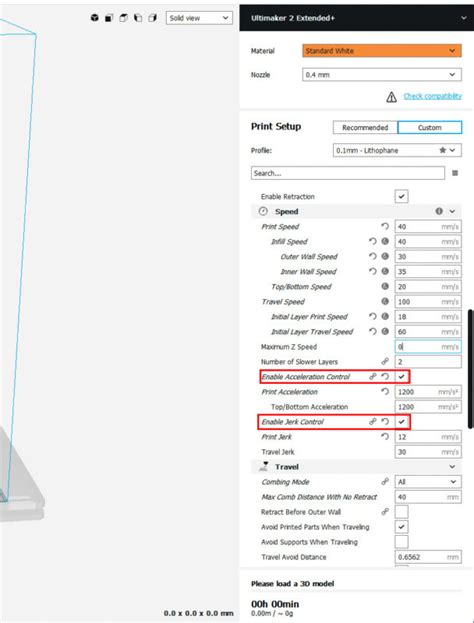The height and width of the screenshot is (623, 474).
Task: Reset the Print Acceleration value
Action: pos(385,391)
